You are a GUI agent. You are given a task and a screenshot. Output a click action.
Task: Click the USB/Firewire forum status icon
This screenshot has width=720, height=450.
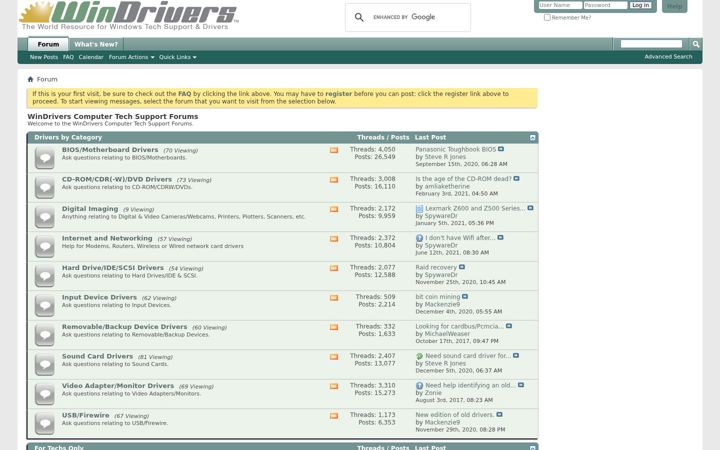coord(45,423)
